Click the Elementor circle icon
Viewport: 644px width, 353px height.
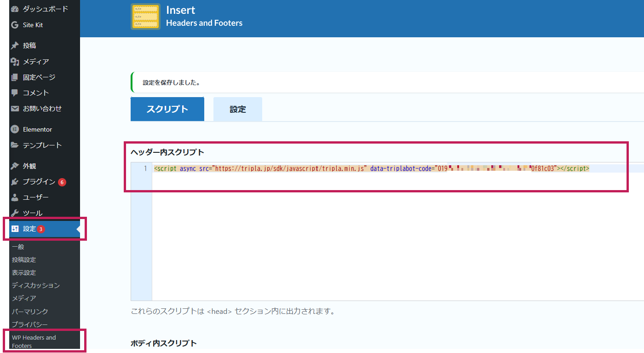pos(15,129)
